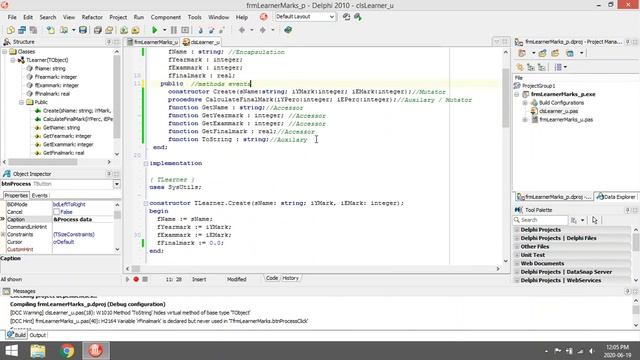Viewport: 640px width, 360px height.
Task: Click the Windows Start button
Action: (11, 351)
